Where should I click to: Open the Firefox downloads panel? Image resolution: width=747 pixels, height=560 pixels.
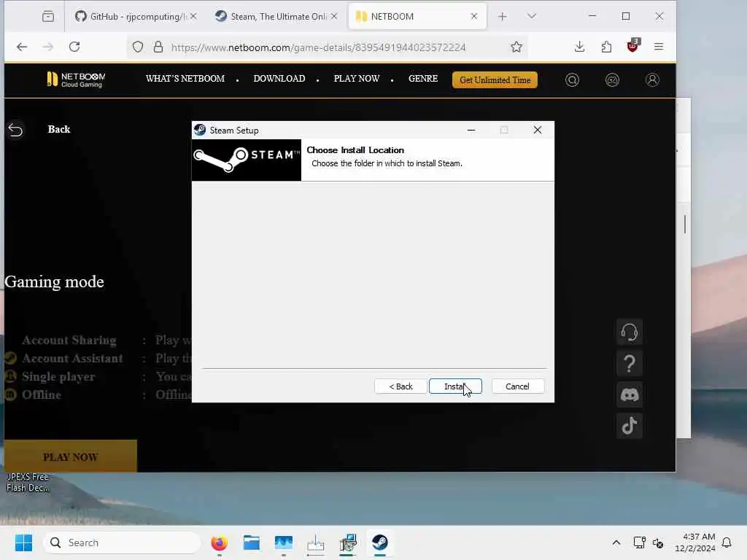coord(579,47)
